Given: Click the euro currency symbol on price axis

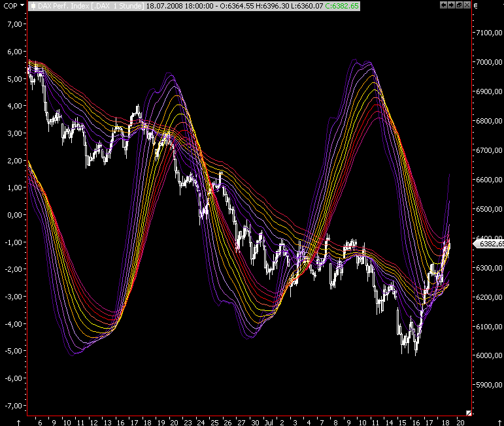Looking at the screenshot, I should pyautogui.click(x=475, y=5).
